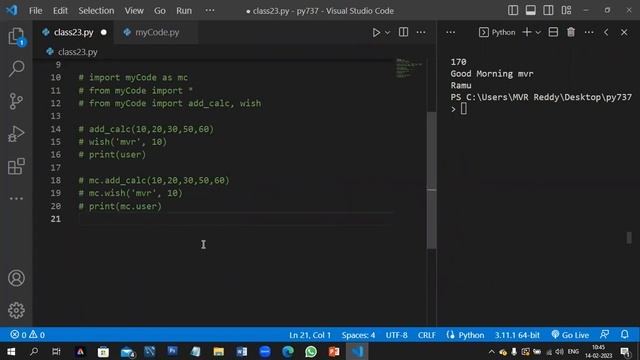Open terminal panel views ellipsis
The width and height of the screenshot is (640, 360).
coord(451,32)
